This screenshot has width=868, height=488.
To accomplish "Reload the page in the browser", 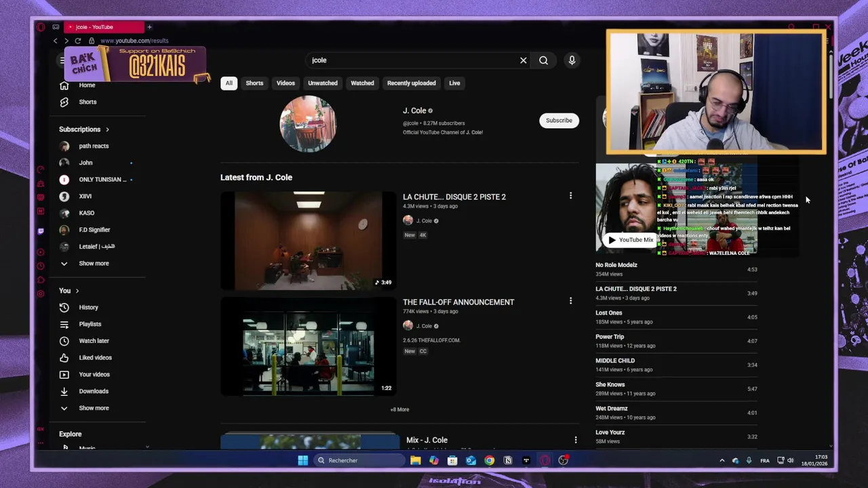I will pos(78,41).
